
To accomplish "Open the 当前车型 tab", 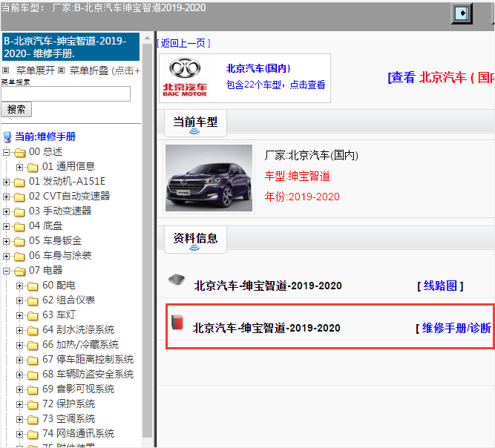I will click(x=195, y=122).
